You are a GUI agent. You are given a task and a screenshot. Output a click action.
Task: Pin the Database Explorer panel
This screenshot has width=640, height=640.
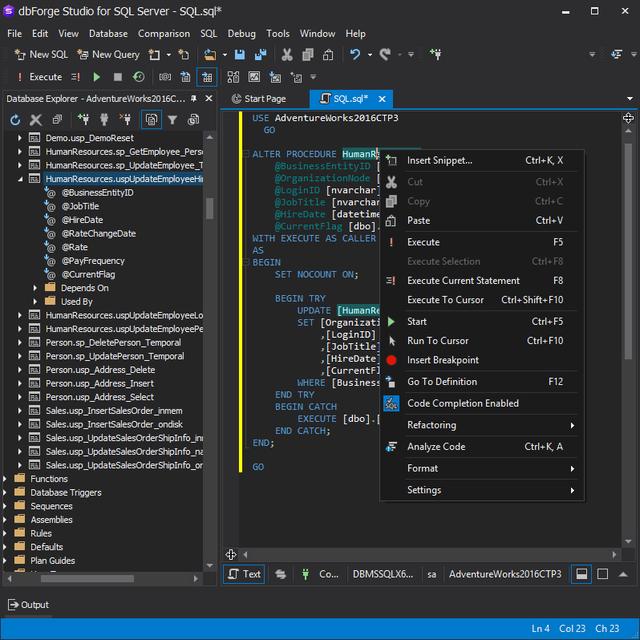click(x=194, y=99)
